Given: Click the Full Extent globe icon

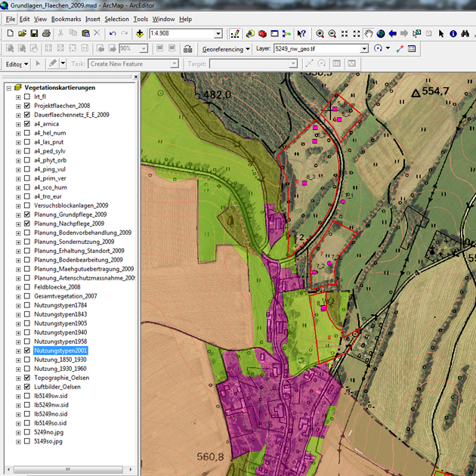Looking at the screenshot, I should pos(381,33).
